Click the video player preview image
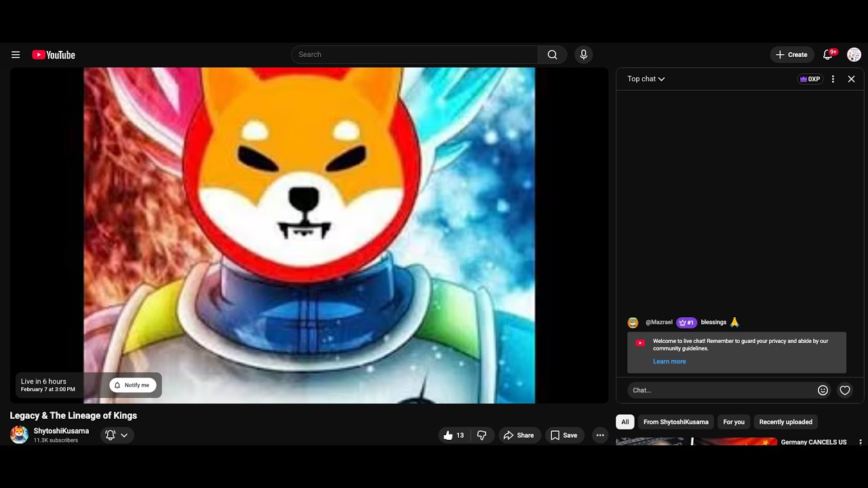This screenshot has height=488, width=868. point(309,235)
